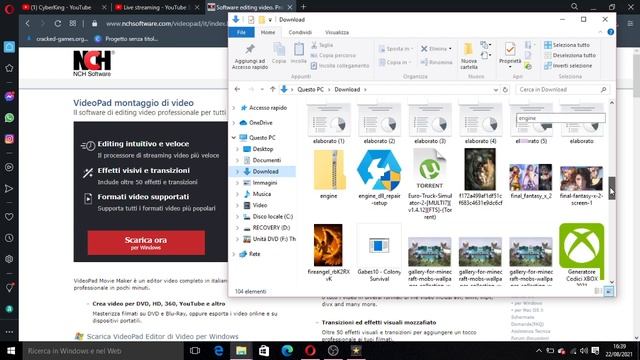Select Musica in navigation tree
The image size is (640, 360).
261,194
